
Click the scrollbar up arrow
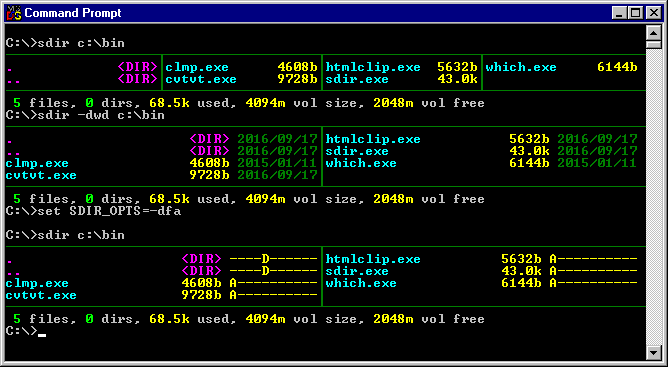click(x=653, y=32)
